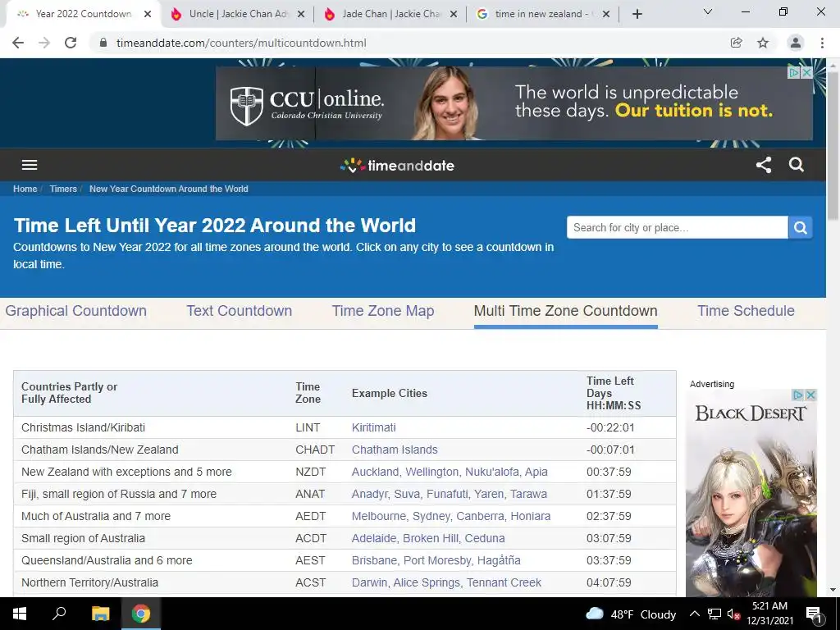Close the CCU online banner ad
This screenshot has height=630, width=840.
pyautogui.click(x=807, y=72)
